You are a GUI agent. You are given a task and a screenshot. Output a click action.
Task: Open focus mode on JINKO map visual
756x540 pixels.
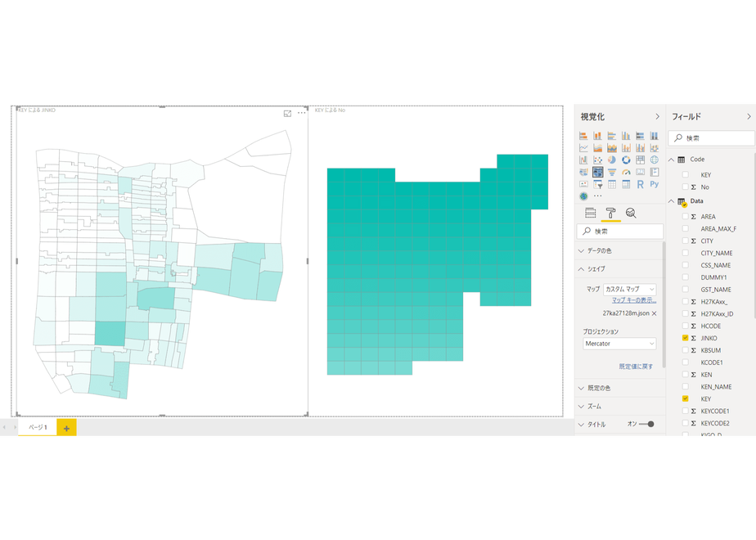(287, 113)
